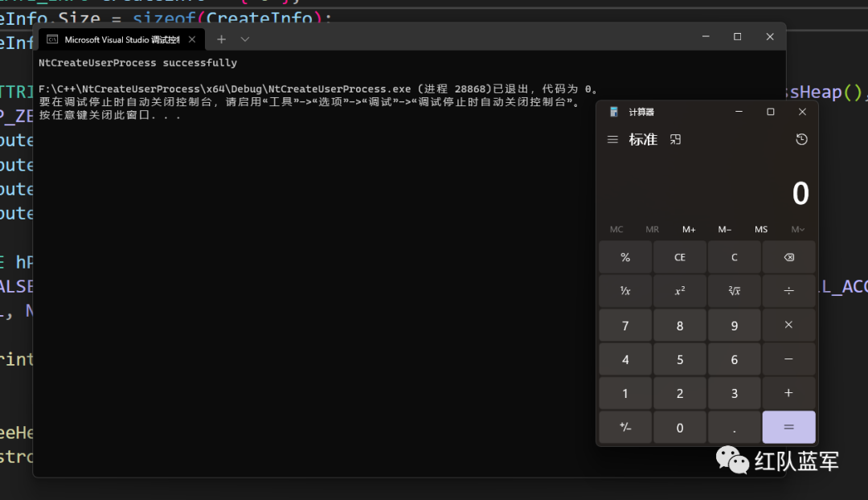Screen dimensions: 868x500
Task: Minimize the calculator window
Action: [739, 112]
